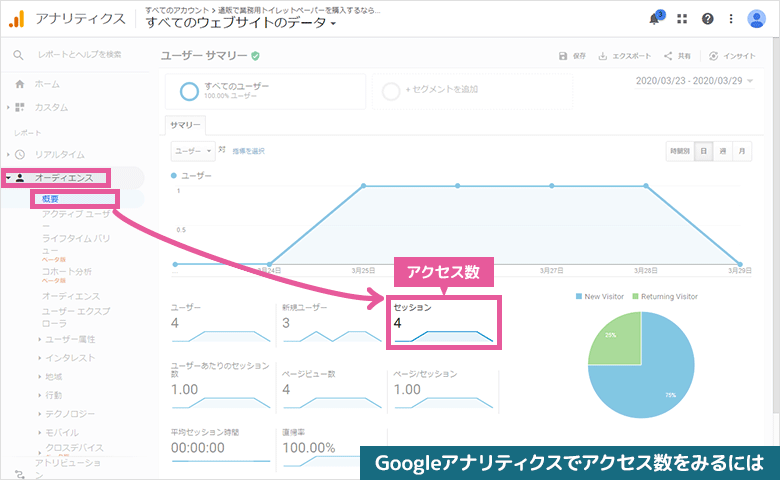Click the Returning Visitor green legend swatch

(635, 296)
